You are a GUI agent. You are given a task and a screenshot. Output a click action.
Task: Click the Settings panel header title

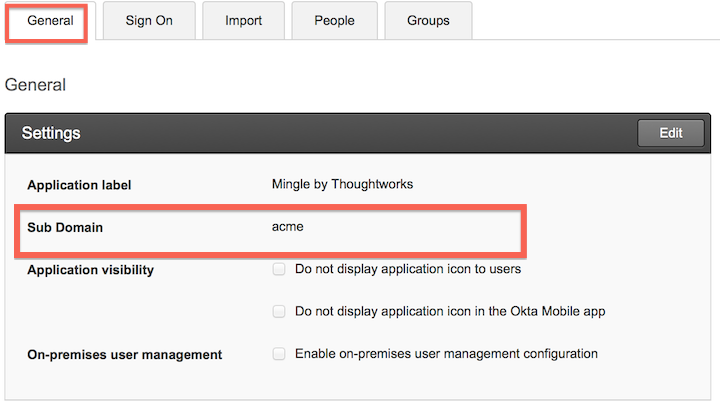tap(51, 133)
